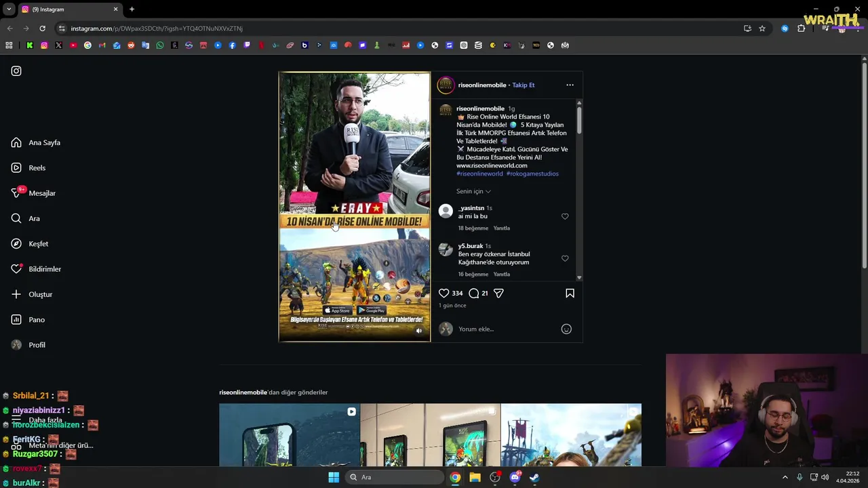
Task: Open the YouTube bookmark
Action: pos(73,45)
